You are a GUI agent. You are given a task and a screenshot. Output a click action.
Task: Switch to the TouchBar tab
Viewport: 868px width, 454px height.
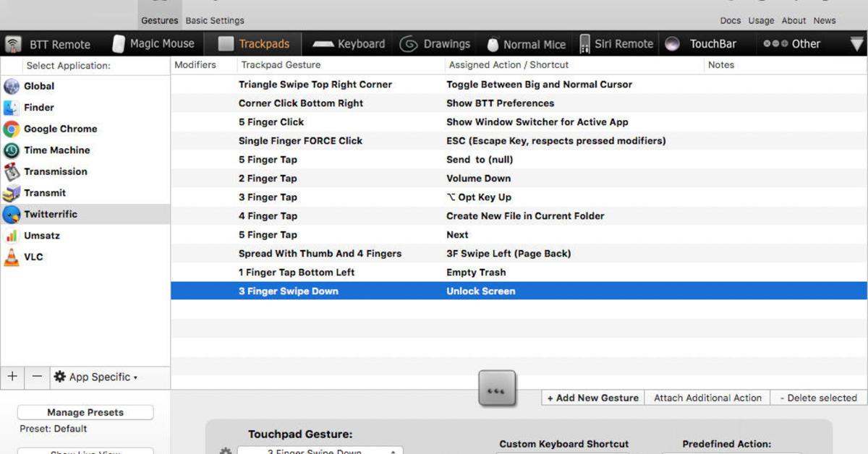[x=702, y=44]
